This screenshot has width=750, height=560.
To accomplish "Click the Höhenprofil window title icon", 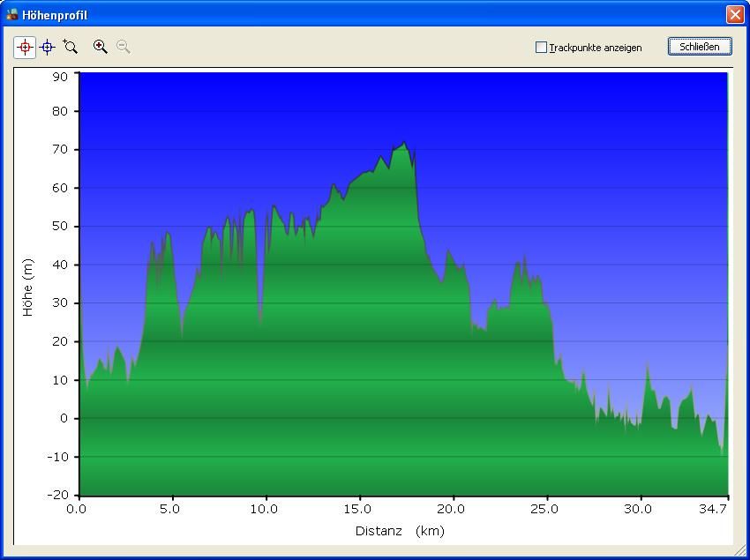I will click(x=12, y=15).
